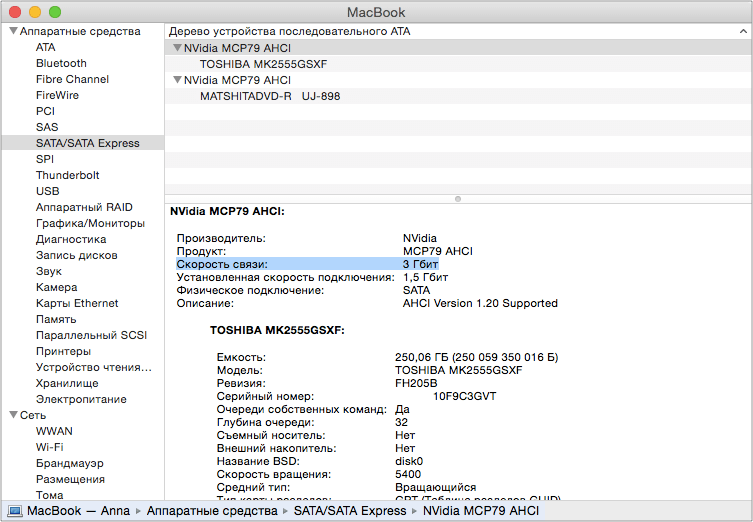
Task: Click the TOSHIBA MK2555GSXF: details heading
Action: click(277, 330)
